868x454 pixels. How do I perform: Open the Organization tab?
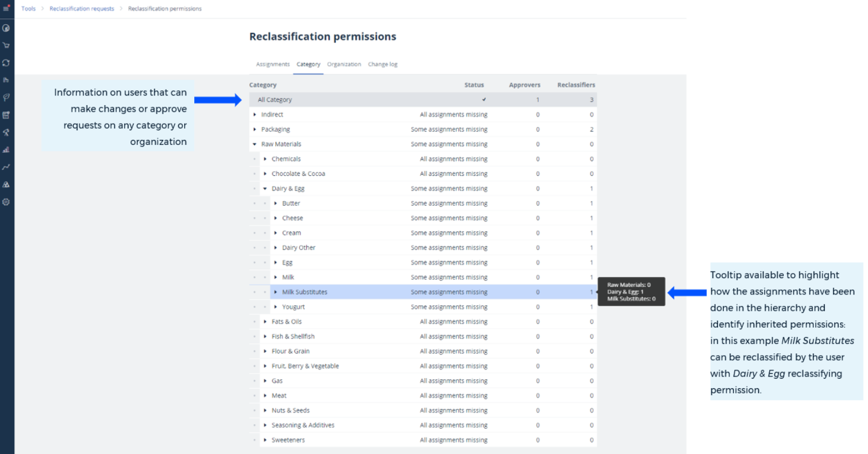pyautogui.click(x=344, y=65)
